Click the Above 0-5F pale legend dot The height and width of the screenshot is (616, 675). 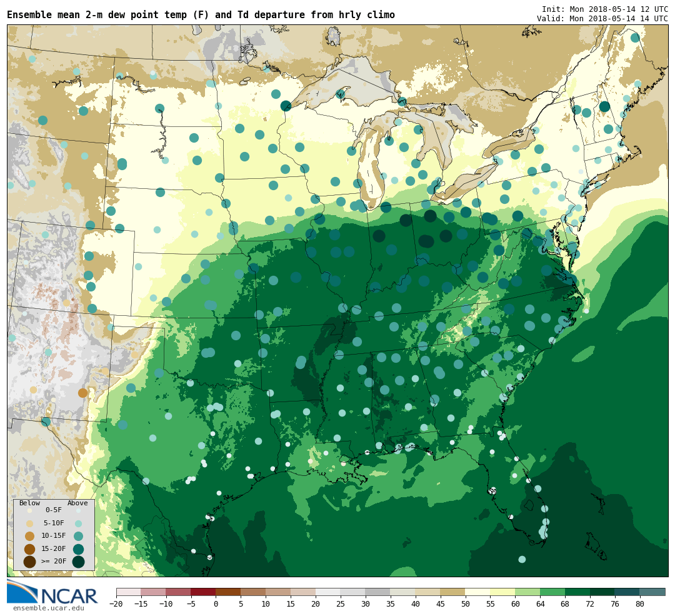(78, 510)
